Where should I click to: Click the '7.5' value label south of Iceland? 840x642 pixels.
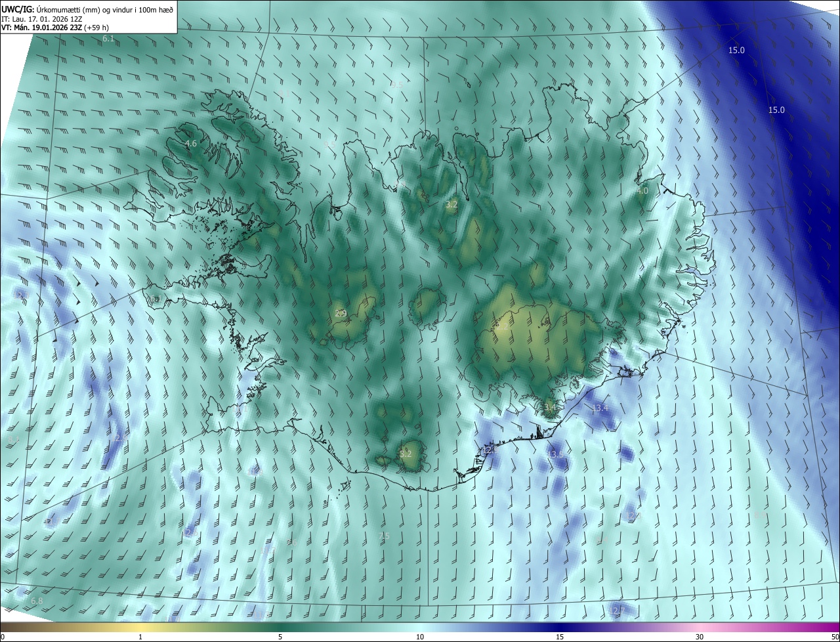pos(385,536)
